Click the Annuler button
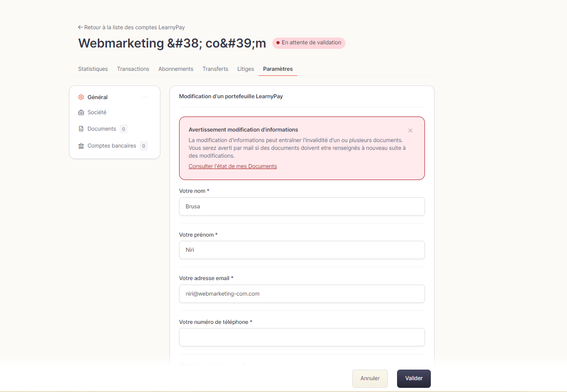 click(370, 379)
